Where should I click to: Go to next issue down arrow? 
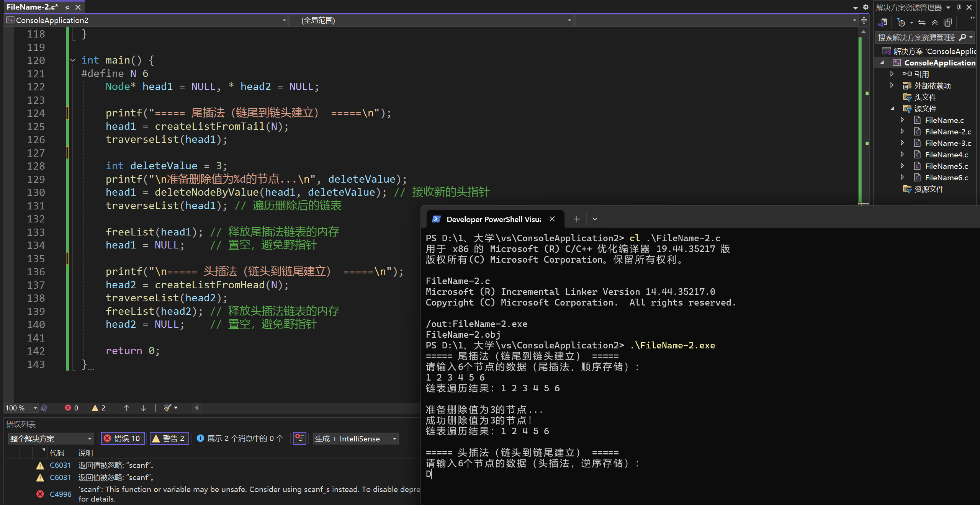143,408
